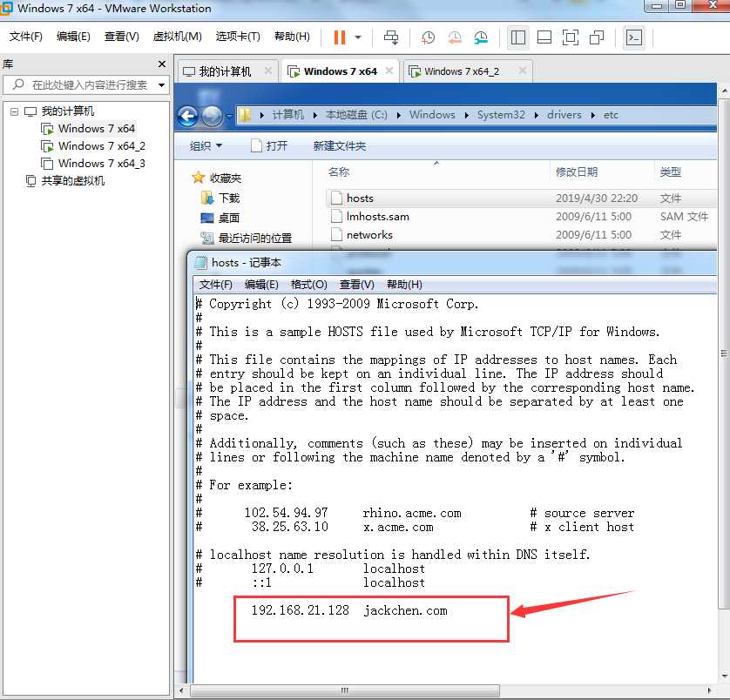
Task: Click System32 in the address path
Action: coord(501,115)
